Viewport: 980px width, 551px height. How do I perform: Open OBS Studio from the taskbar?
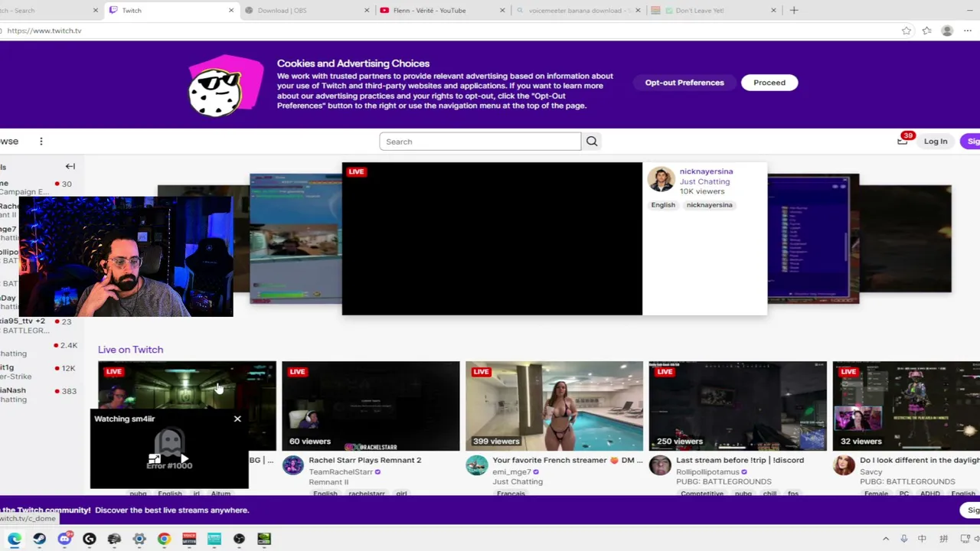coord(239,539)
